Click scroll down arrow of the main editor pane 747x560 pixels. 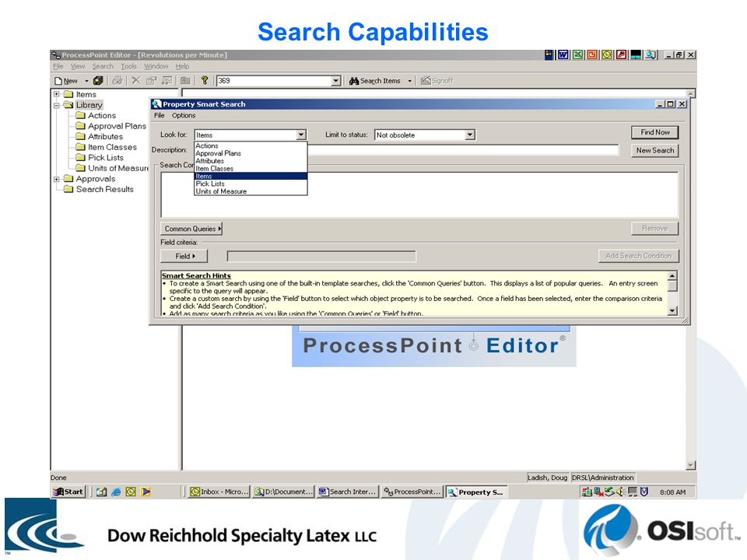click(691, 465)
